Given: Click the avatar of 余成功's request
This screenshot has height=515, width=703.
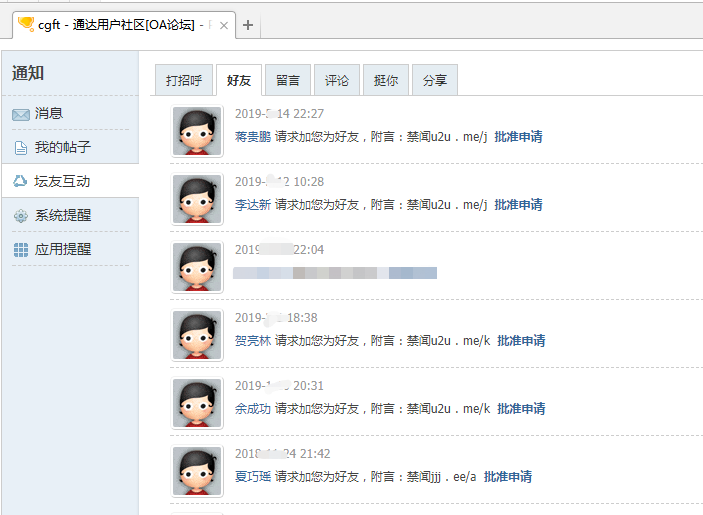Looking at the screenshot, I should [x=197, y=403].
